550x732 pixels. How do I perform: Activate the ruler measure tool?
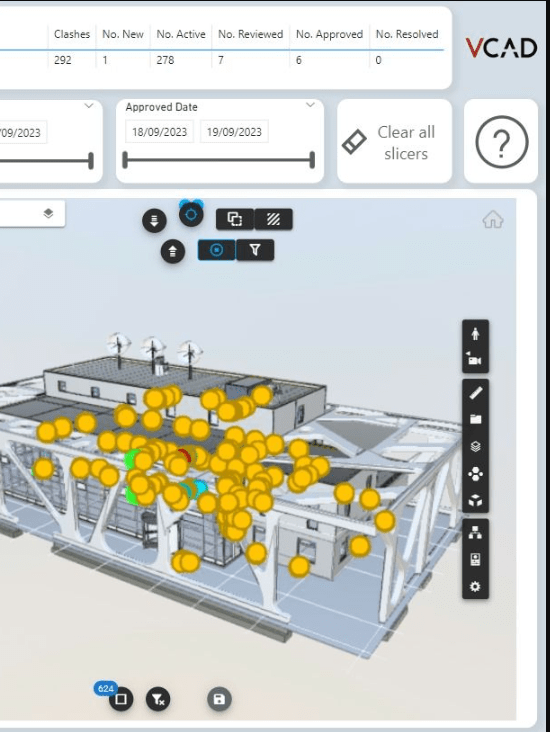pyautogui.click(x=475, y=393)
